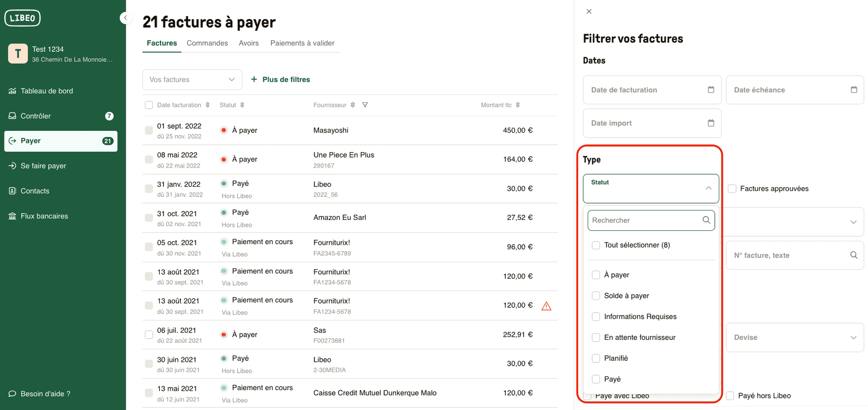This screenshot has width=868, height=410.
Task: Enable the Payé hors Libeo checkbox
Action: point(730,396)
